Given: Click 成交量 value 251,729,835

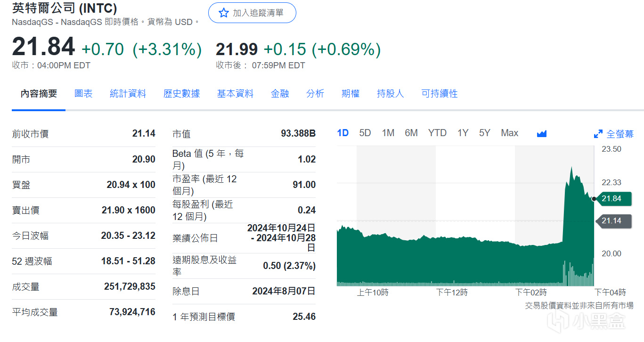Looking at the screenshot, I should coord(130,286).
